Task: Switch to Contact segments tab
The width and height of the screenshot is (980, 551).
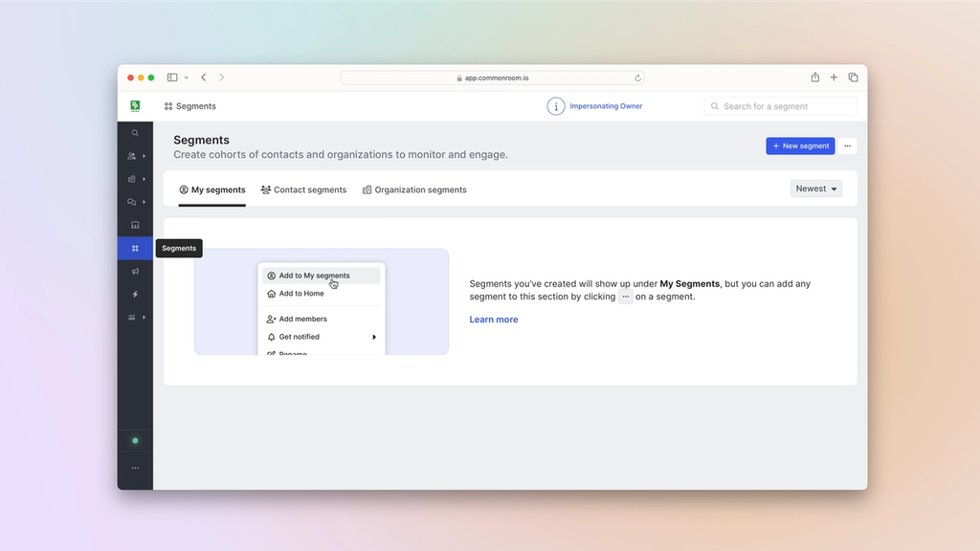Action: click(x=303, y=190)
